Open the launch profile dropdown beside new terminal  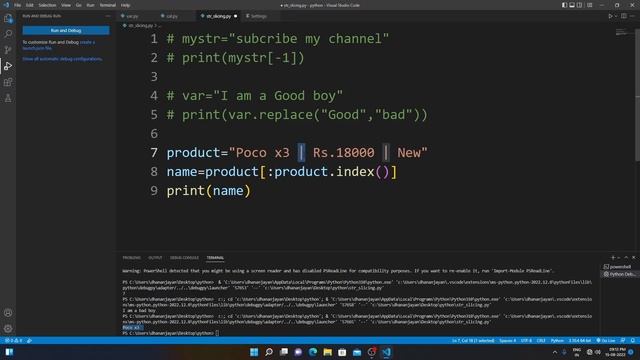[x=618, y=258]
